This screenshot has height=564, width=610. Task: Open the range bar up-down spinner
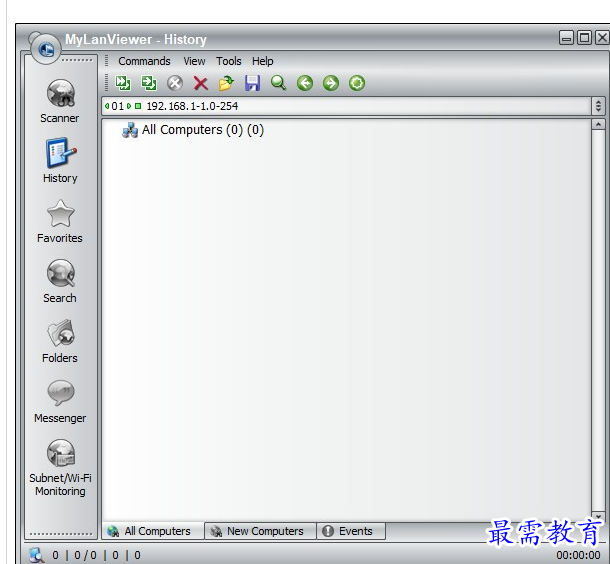pyautogui.click(x=598, y=106)
